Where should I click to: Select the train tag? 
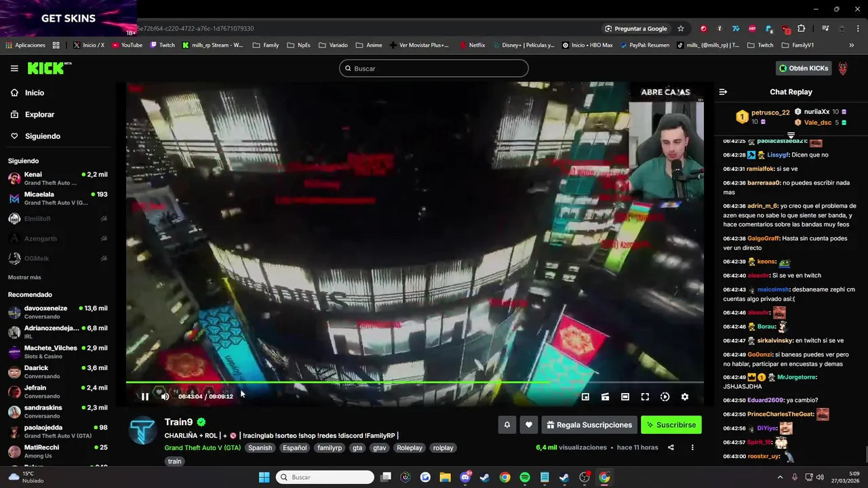click(174, 462)
